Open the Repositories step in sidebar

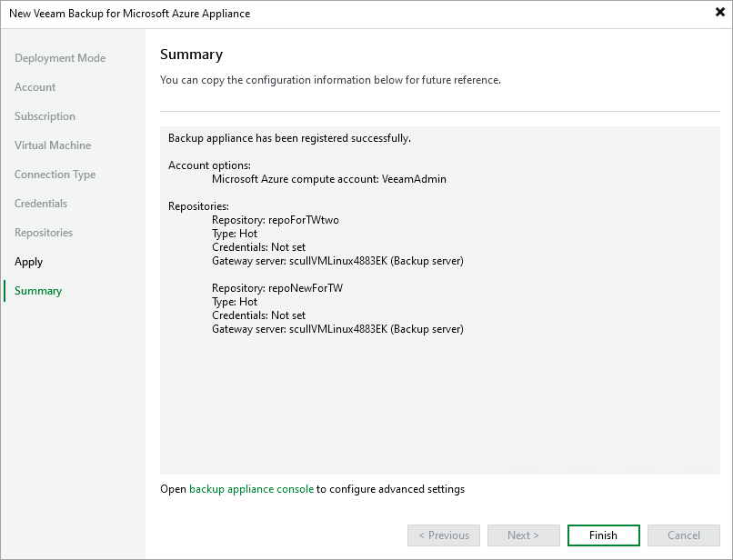[x=44, y=233]
